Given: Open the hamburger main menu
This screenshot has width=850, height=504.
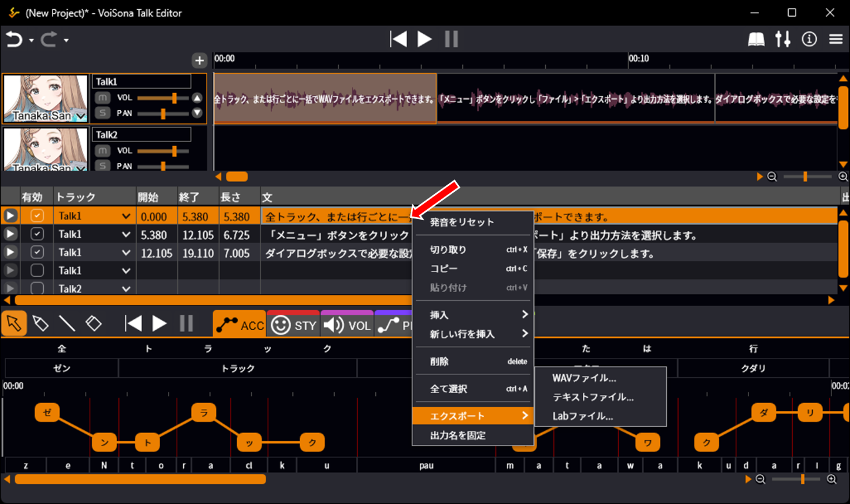Looking at the screenshot, I should coord(836,40).
